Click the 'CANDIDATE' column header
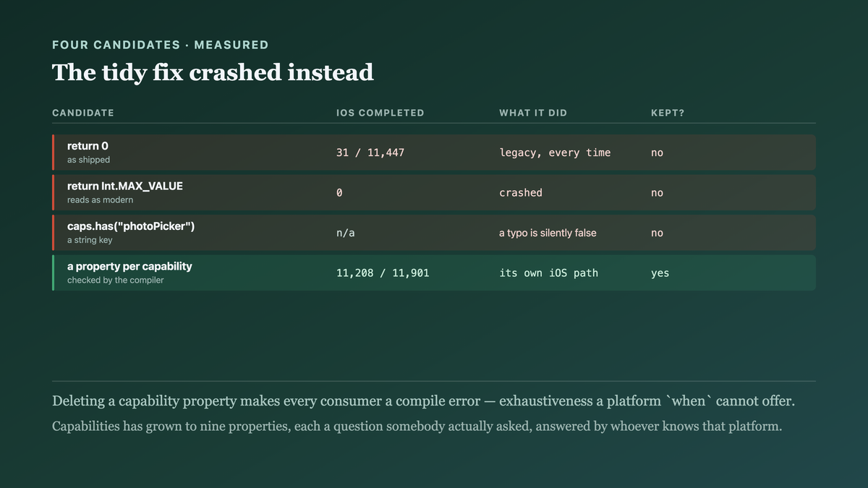This screenshot has height=488, width=868. [x=83, y=113]
